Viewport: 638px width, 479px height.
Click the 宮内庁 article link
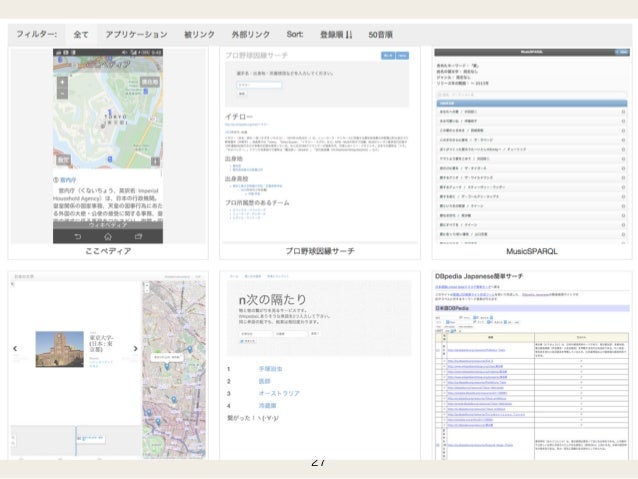coord(70,180)
